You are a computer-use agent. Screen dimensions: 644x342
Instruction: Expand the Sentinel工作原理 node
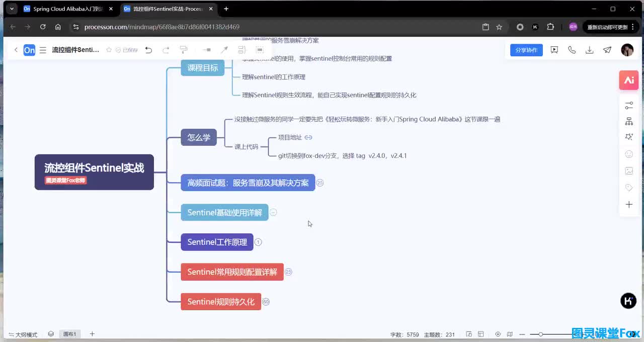tap(258, 242)
